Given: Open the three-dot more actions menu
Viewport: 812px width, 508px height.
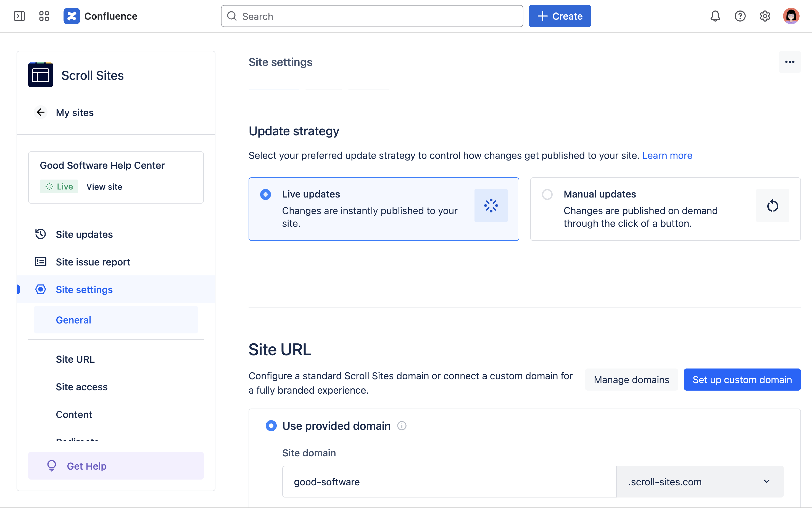Looking at the screenshot, I should (x=790, y=62).
